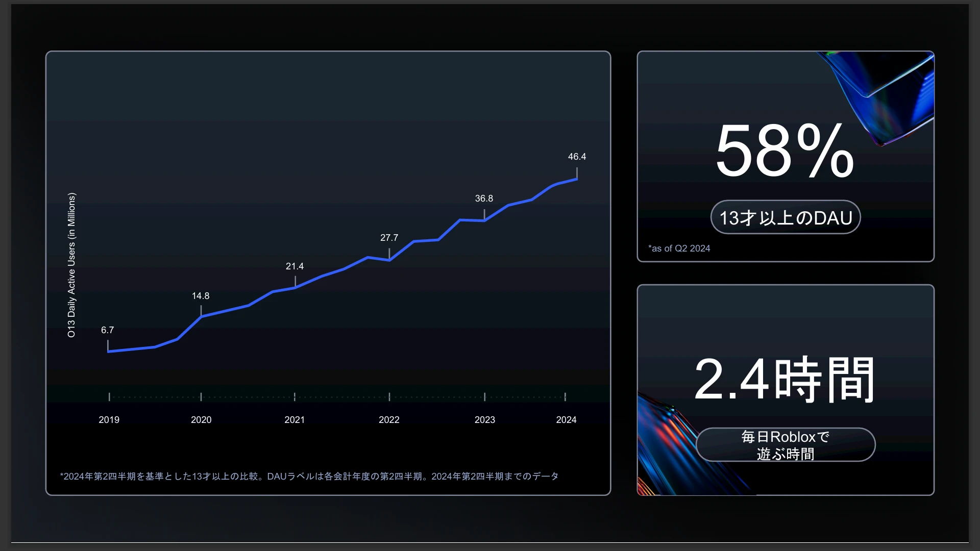
Task: Click the Japanese footnote below the chart
Action: click(x=309, y=477)
